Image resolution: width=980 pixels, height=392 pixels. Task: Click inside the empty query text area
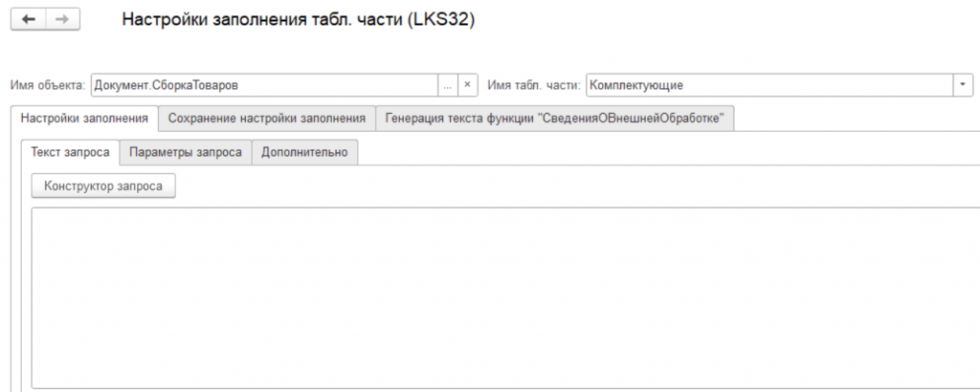coord(505,297)
